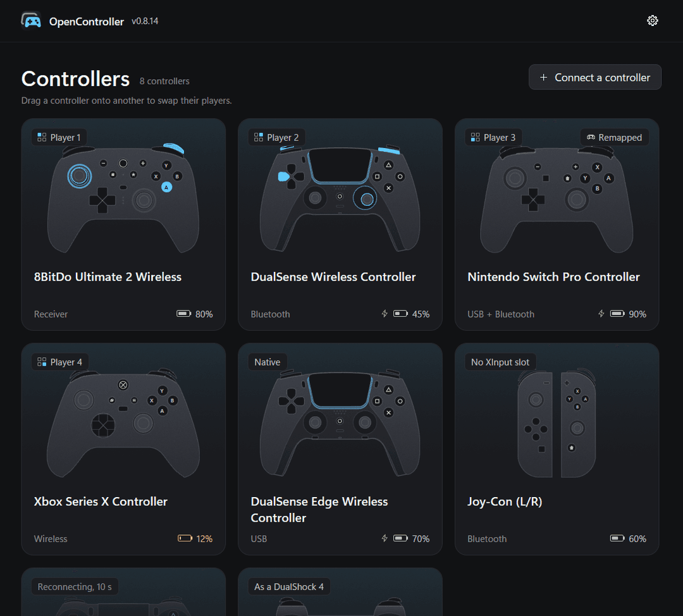Click the DualSense Wireless Controller charging bolt icon
This screenshot has height=616, width=683.
tap(385, 314)
